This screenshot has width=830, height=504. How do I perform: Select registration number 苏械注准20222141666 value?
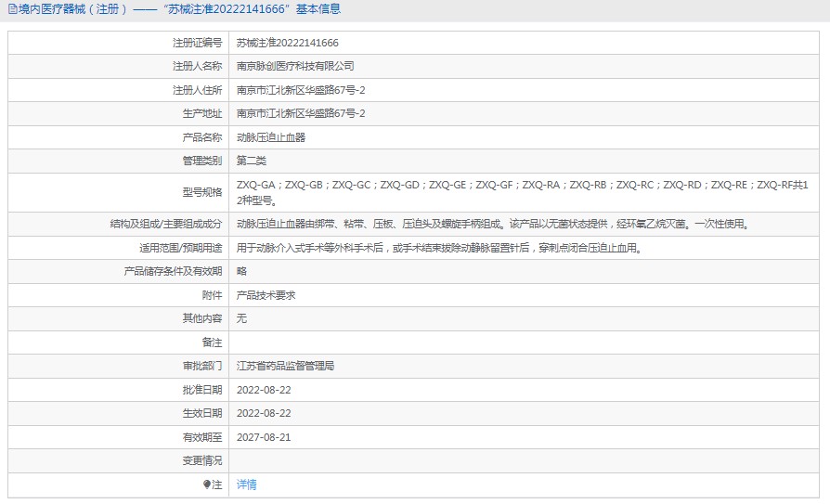[x=288, y=43]
